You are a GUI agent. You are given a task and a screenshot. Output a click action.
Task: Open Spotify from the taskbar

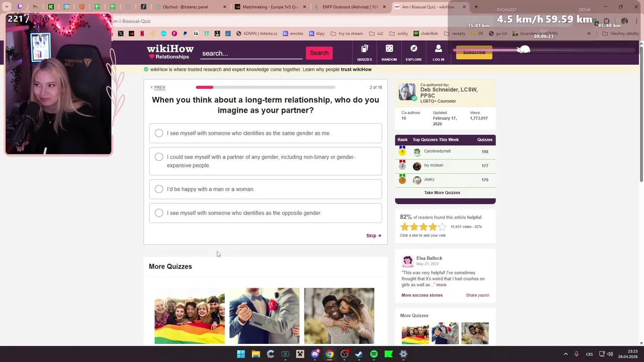pos(374,354)
